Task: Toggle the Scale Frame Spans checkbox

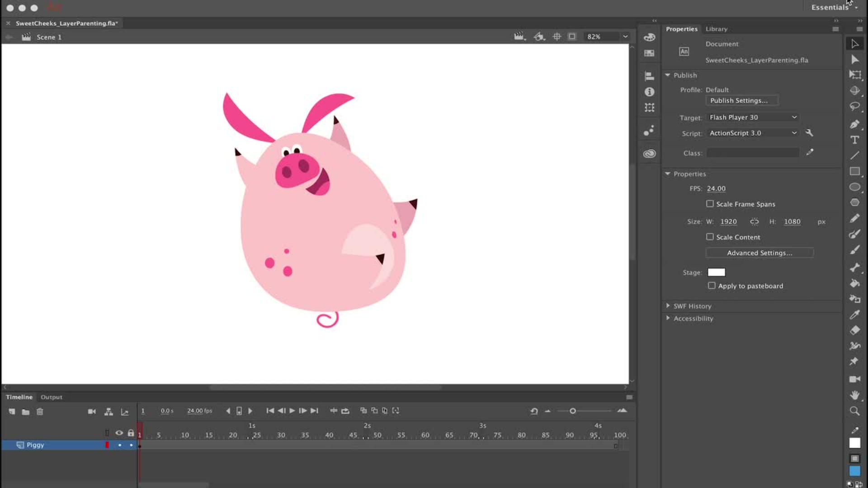Action: pos(710,204)
